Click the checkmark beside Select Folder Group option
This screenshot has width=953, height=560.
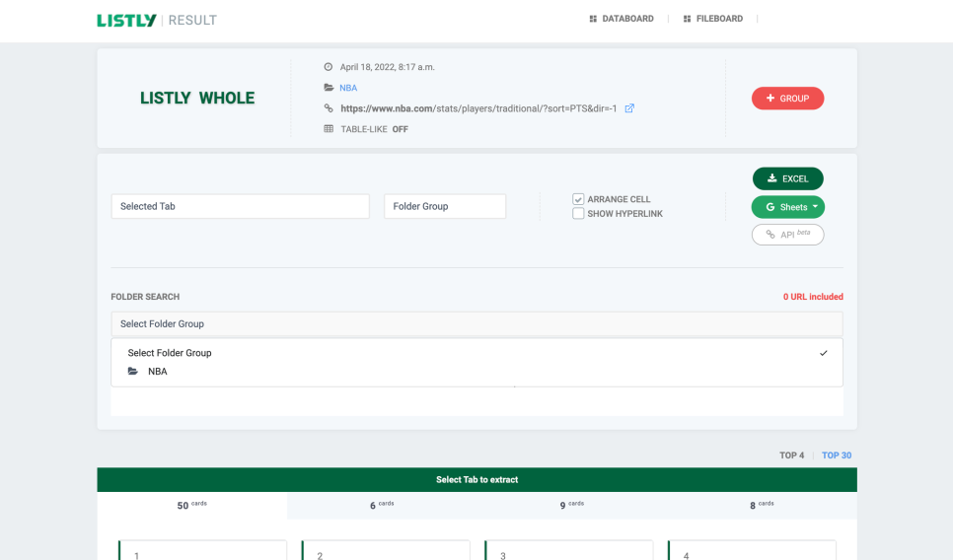824,353
